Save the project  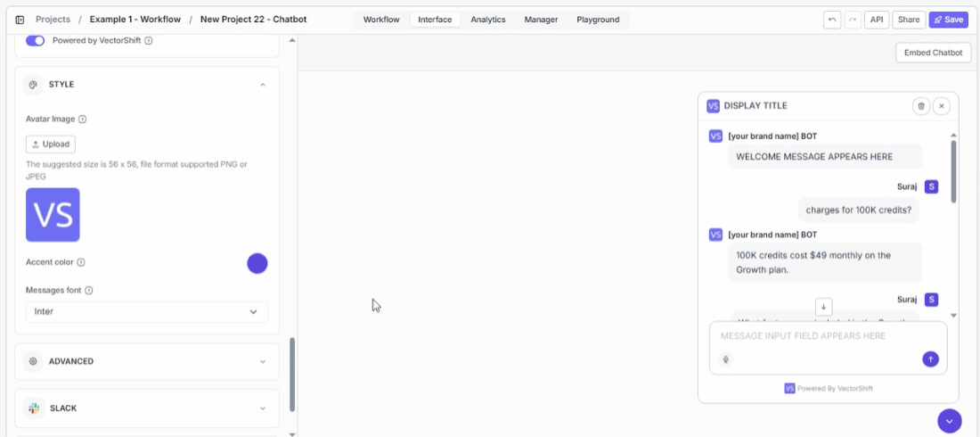pyautogui.click(x=948, y=20)
